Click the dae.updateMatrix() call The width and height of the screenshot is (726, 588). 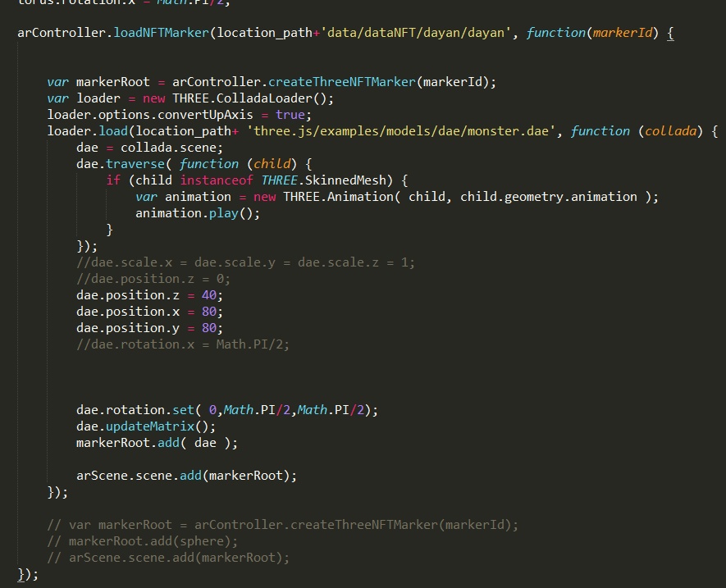coord(146,426)
